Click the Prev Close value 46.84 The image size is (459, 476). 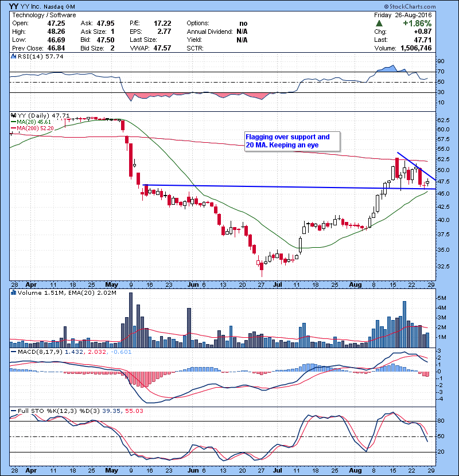(x=56, y=48)
